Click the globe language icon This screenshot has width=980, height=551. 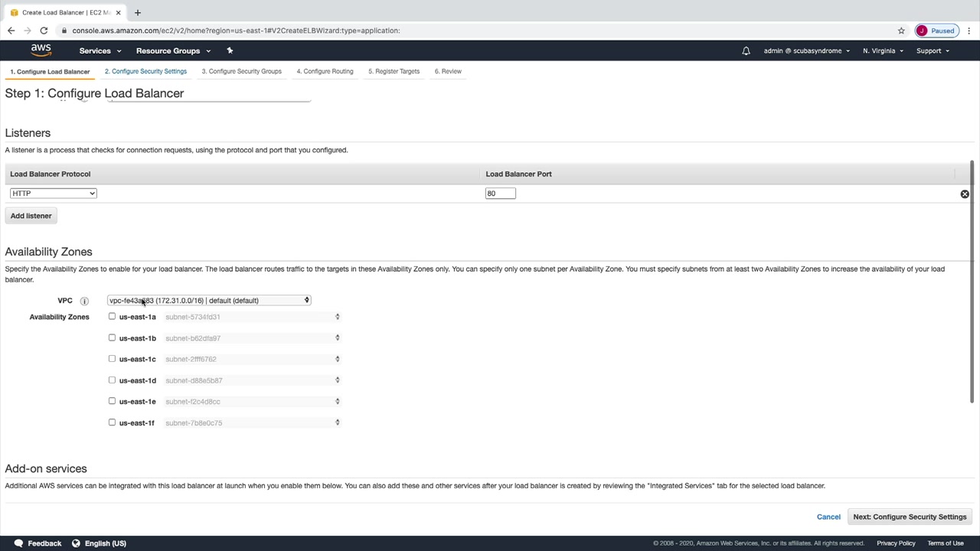(x=76, y=543)
